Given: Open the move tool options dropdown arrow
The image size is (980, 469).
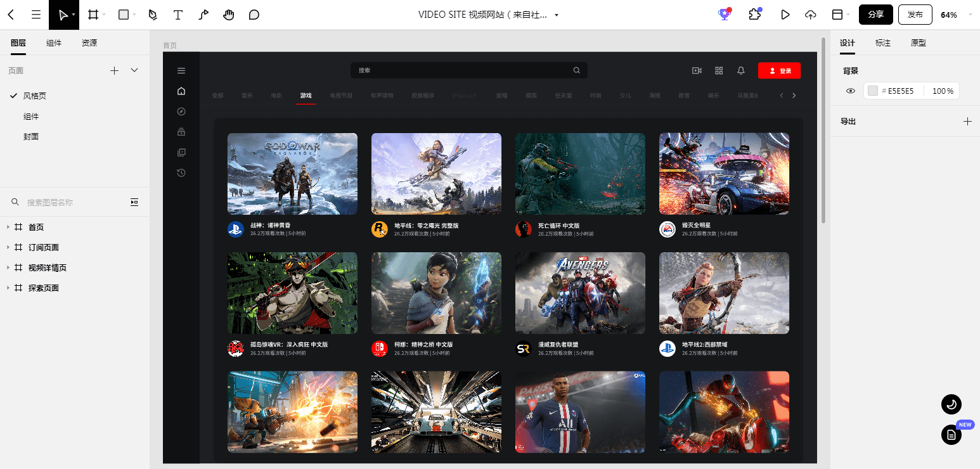Looking at the screenshot, I should click(x=74, y=15).
